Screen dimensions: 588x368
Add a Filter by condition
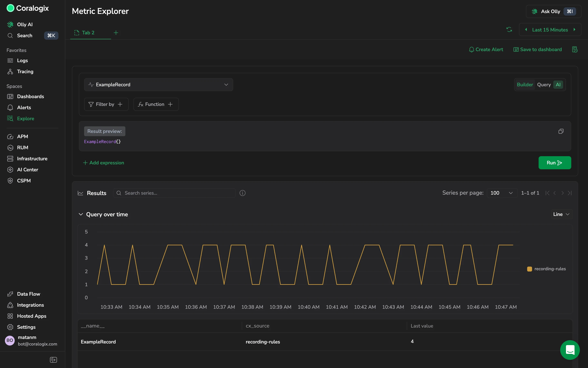point(106,104)
